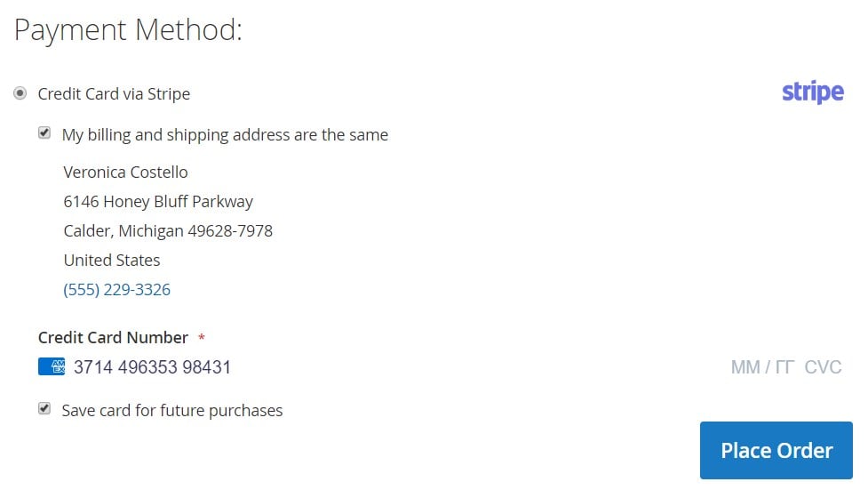This screenshot has width=868, height=490.
Task: Click the Payment Method heading
Action: click(x=128, y=30)
